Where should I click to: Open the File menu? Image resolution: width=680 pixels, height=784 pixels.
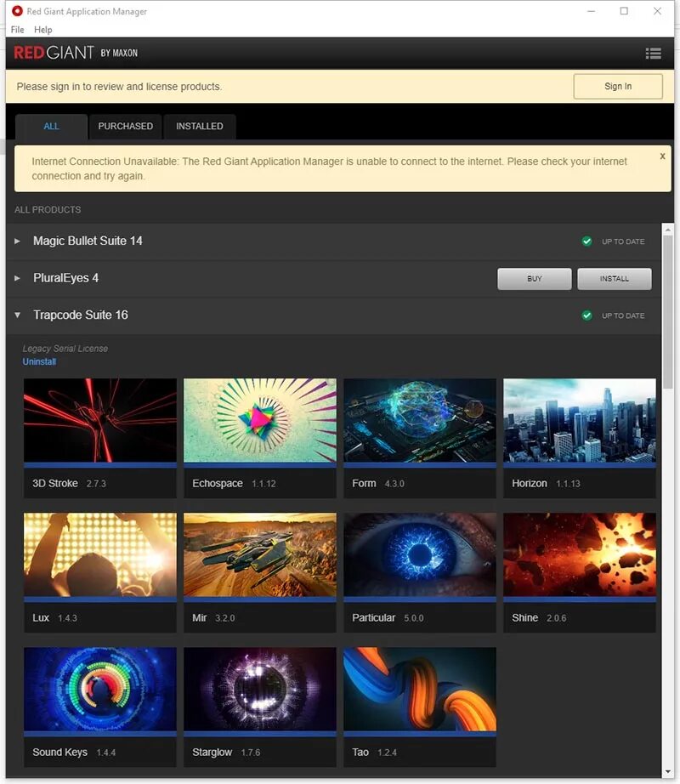pos(18,30)
